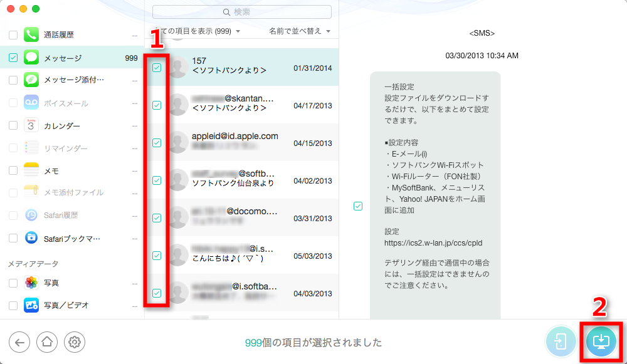Screen dimensions: 627x364
Task: Select the メモ category
Action: [x=72, y=170]
